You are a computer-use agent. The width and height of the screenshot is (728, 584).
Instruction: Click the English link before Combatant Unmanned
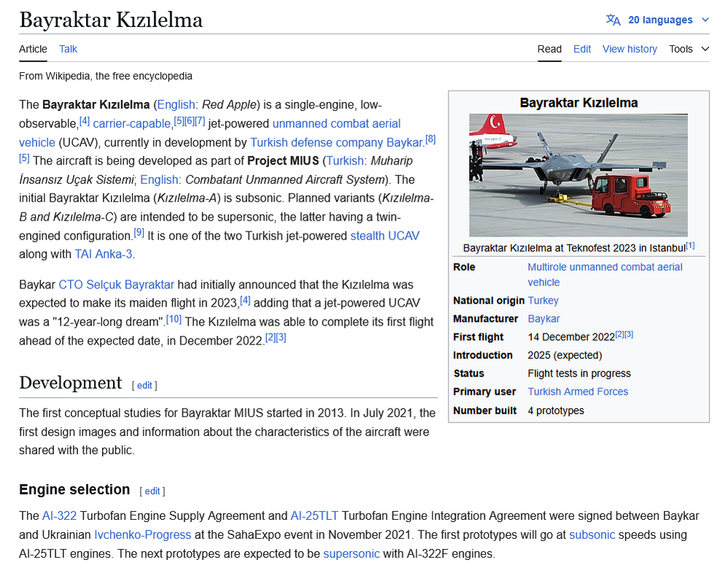(159, 180)
